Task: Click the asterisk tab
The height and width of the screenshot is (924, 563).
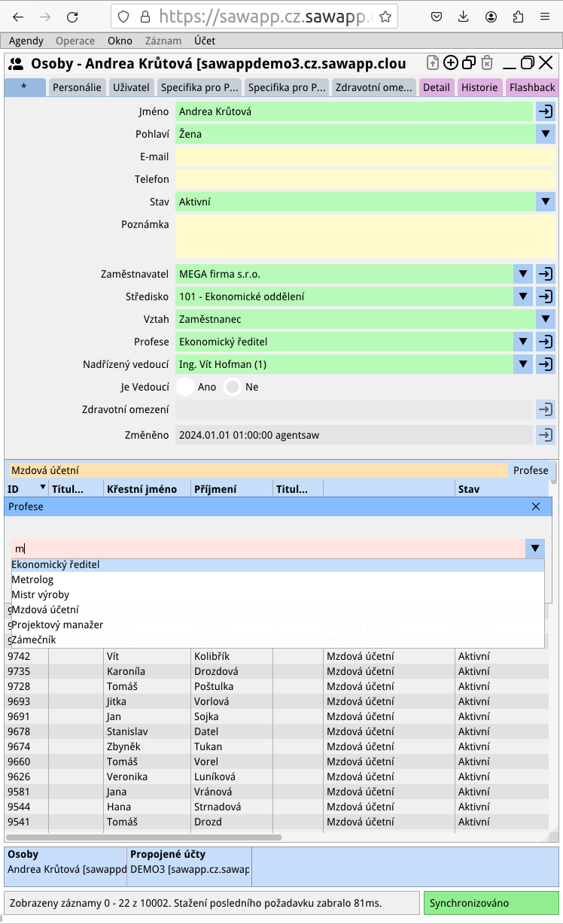Action: [25, 87]
